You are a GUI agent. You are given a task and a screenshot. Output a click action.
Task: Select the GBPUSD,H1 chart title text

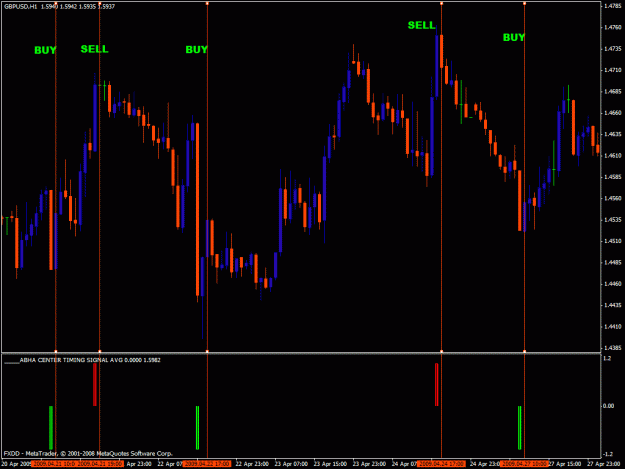click(x=20, y=6)
